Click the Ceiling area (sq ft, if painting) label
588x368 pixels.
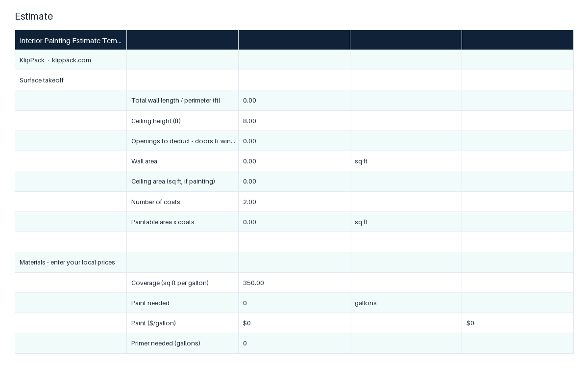(x=173, y=181)
